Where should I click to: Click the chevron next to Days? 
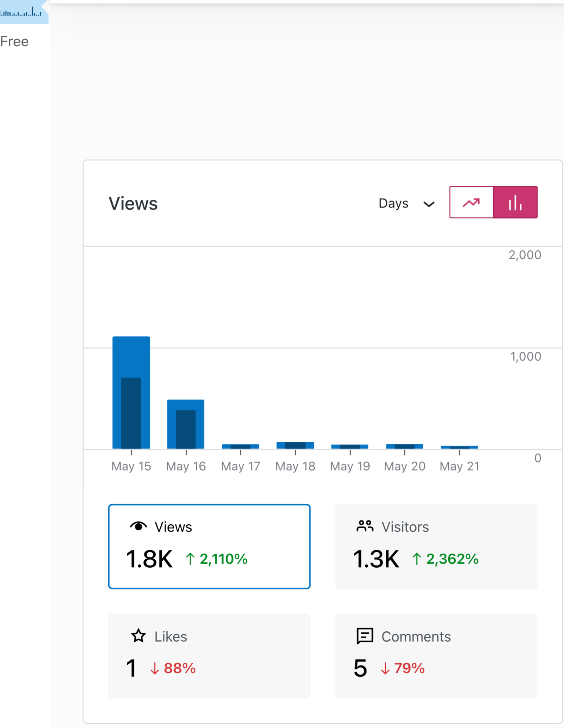(429, 204)
